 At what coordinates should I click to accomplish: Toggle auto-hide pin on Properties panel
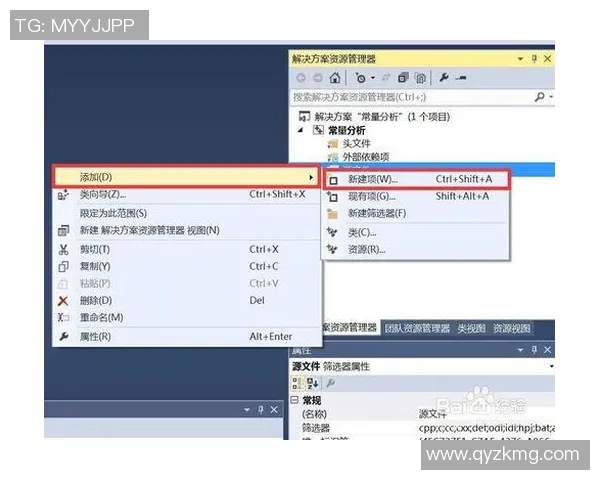535,349
